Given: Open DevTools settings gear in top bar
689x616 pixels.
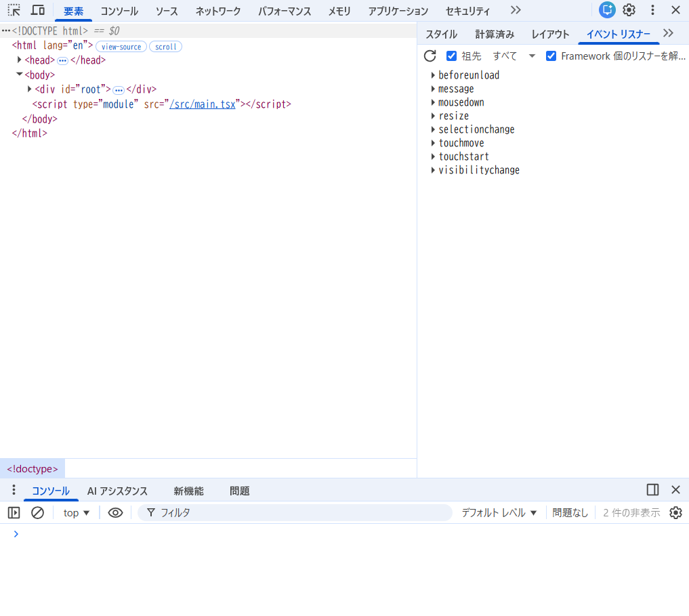Looking at the screenshot, I should tap(629, 9).
